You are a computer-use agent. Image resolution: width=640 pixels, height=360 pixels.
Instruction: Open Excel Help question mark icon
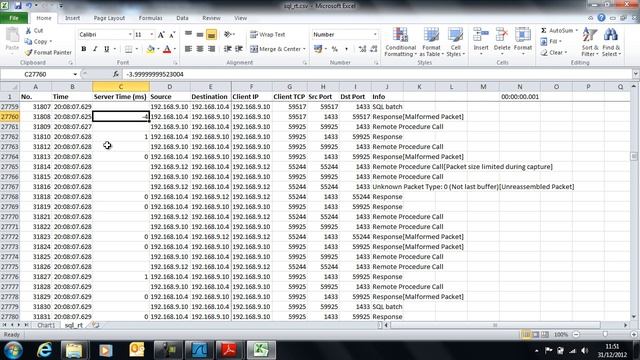(x=601, y=18)
